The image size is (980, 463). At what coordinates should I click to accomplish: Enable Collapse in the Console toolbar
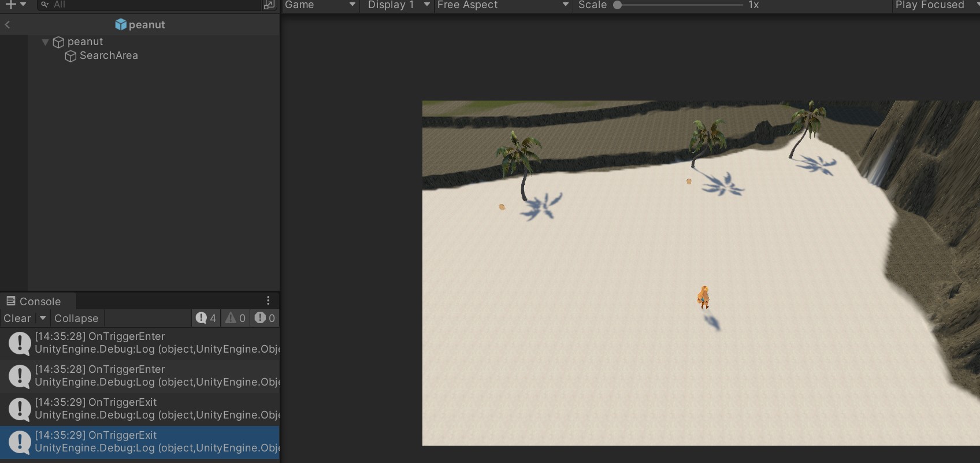point(76,318)
